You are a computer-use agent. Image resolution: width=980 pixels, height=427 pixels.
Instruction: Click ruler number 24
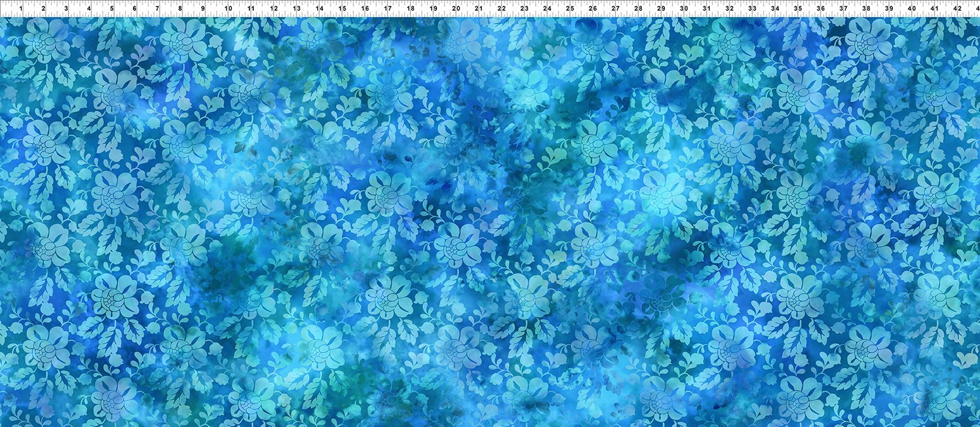click(x=547, y=9)
